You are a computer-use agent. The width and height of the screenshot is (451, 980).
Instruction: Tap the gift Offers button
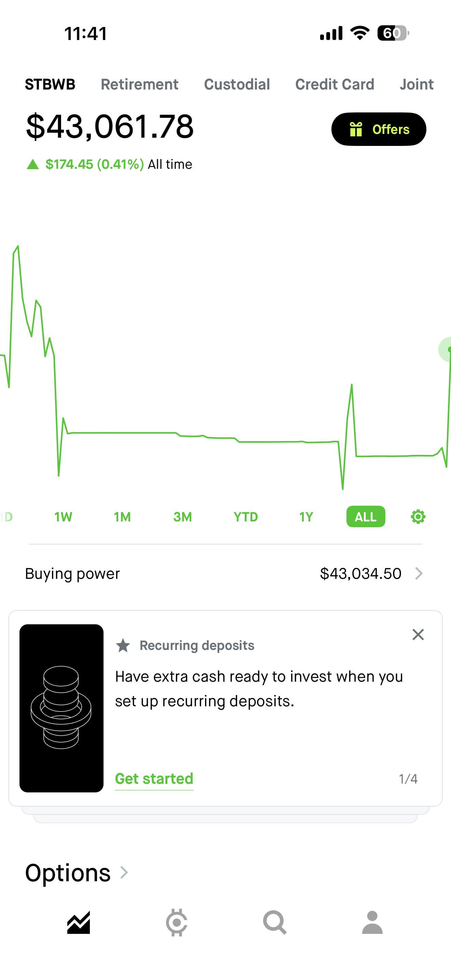tap(379, 130)
